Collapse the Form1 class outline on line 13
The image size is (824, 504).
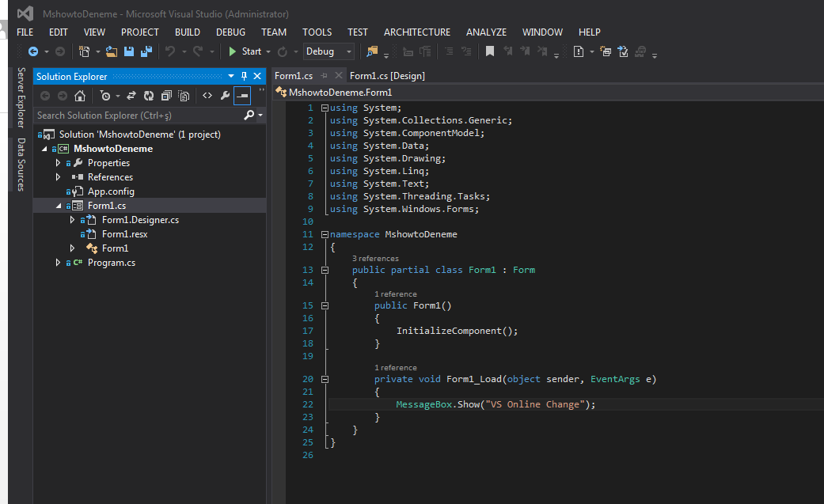[x=325, y=270]
